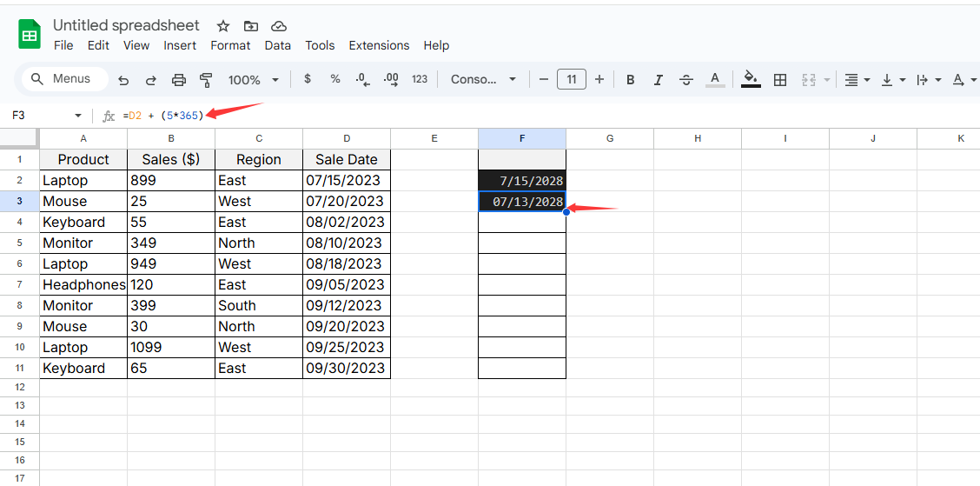Expand the font family dropdown

483,79
